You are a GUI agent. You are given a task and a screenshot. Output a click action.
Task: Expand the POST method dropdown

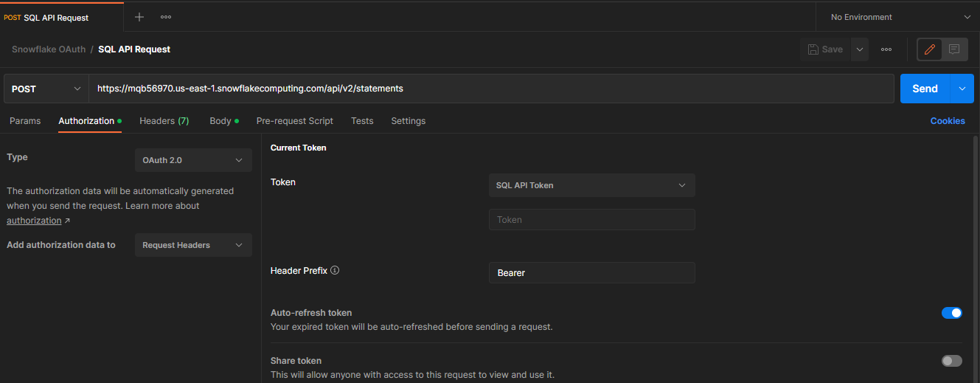point(46,89)
